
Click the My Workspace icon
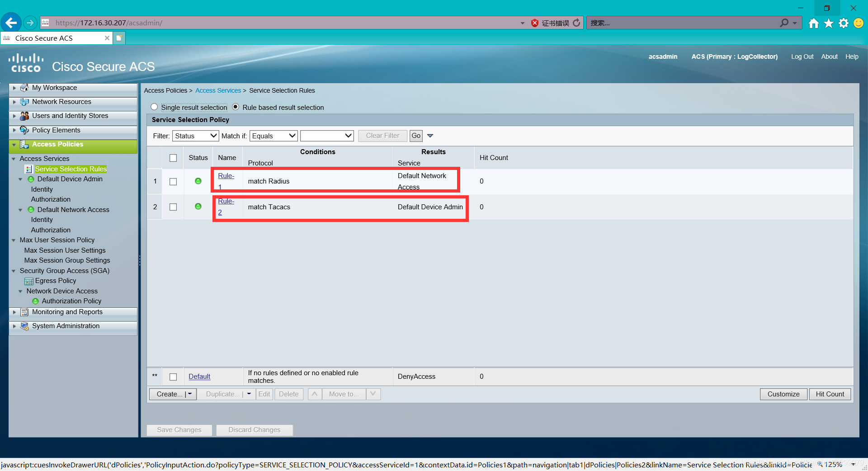[24, 88]
